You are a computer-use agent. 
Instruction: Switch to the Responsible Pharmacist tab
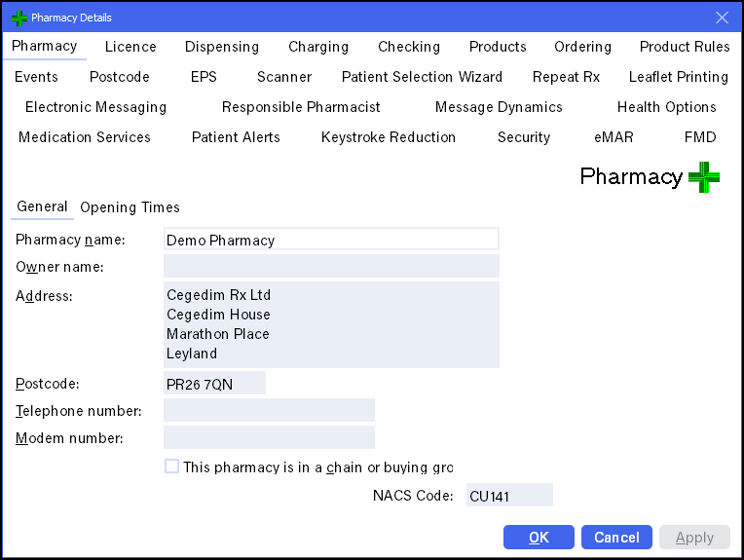(301, 107)
